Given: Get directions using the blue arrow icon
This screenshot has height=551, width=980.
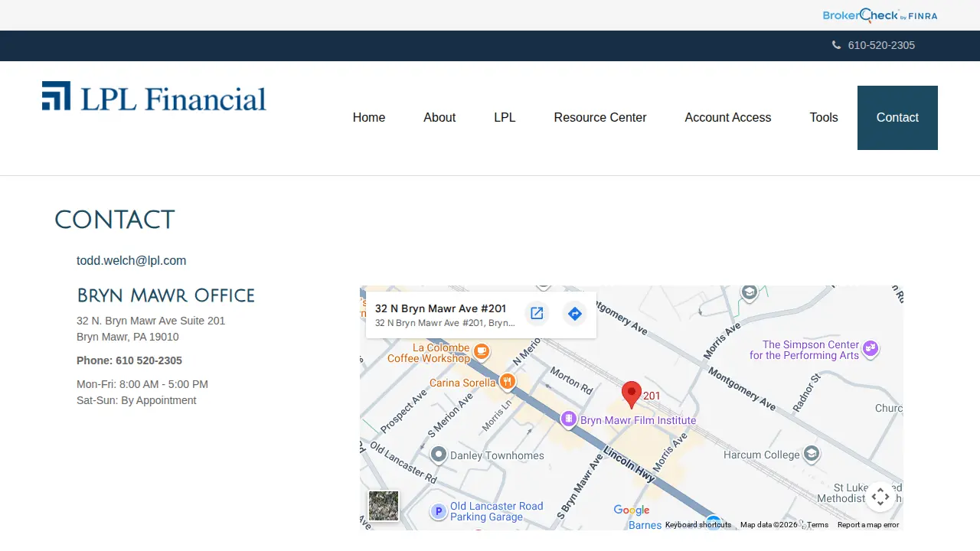Looking at the screenshot, I should click(x=574, y=314).
